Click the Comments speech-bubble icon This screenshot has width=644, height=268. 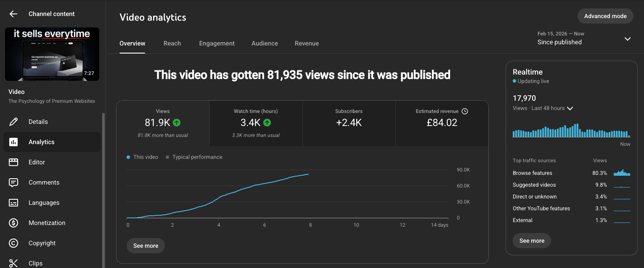point(13,182)
